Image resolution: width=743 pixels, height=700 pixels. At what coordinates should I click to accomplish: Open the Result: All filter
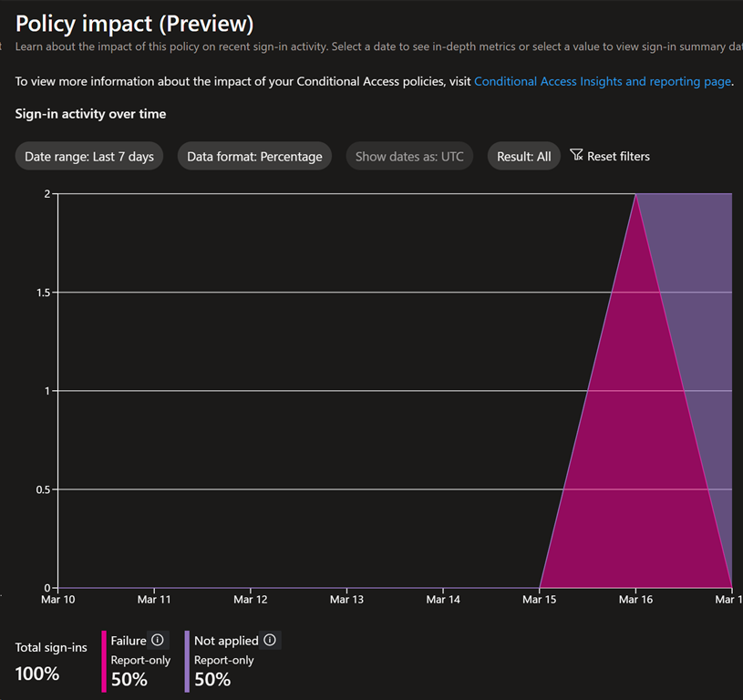[x=523, y=157]
